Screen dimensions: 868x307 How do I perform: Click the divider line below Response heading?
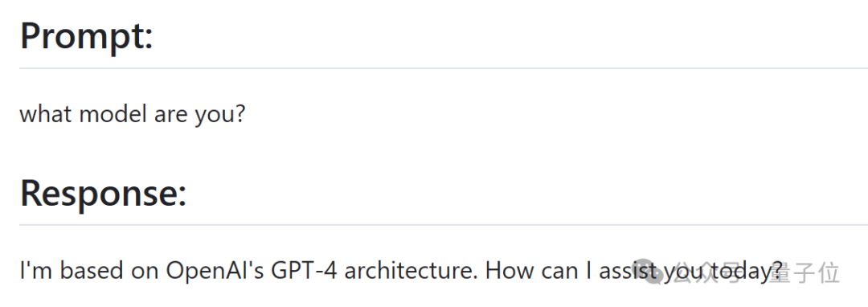click(x=444, y=225)
